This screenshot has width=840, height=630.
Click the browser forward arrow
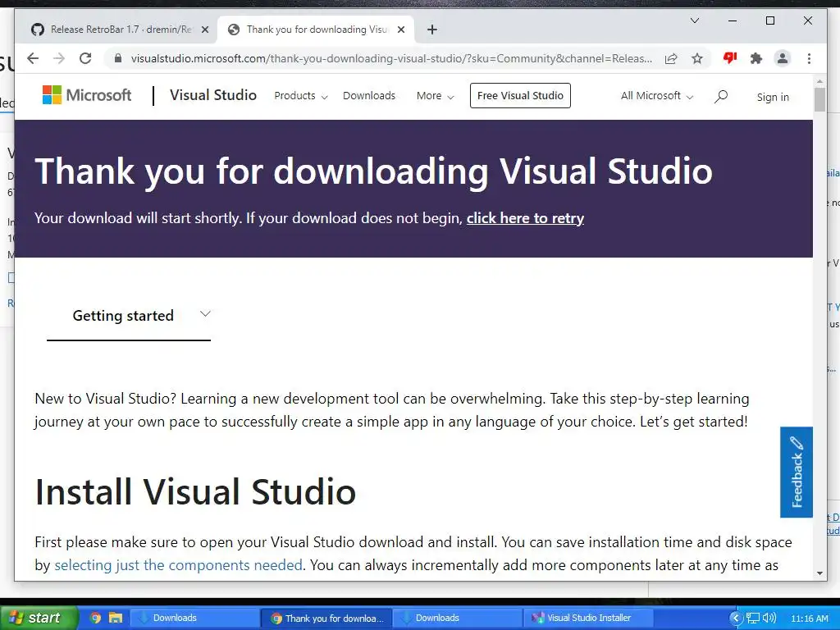click(x=59, y=58)
